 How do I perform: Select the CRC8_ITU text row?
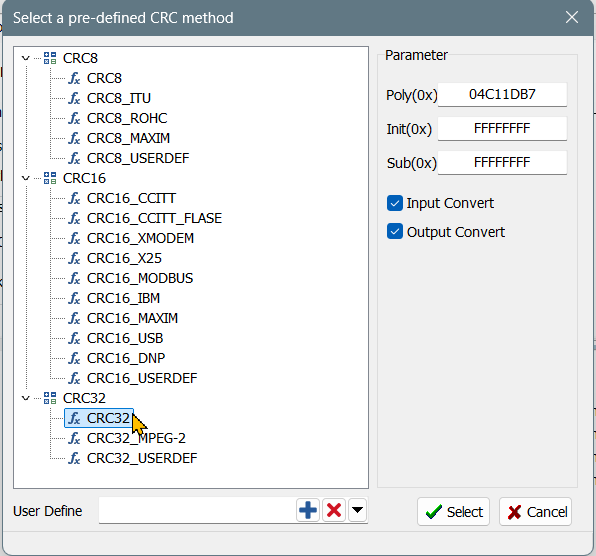[x=119, y=98]
